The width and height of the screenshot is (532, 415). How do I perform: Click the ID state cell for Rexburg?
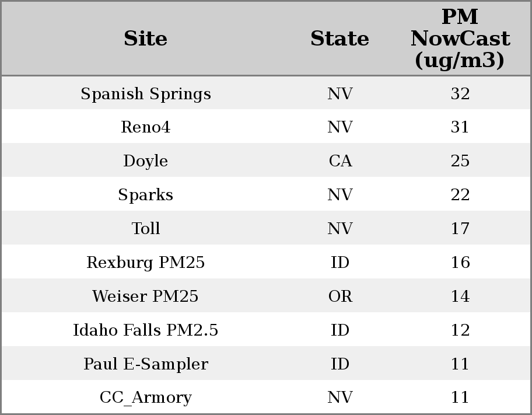(340, 263)
